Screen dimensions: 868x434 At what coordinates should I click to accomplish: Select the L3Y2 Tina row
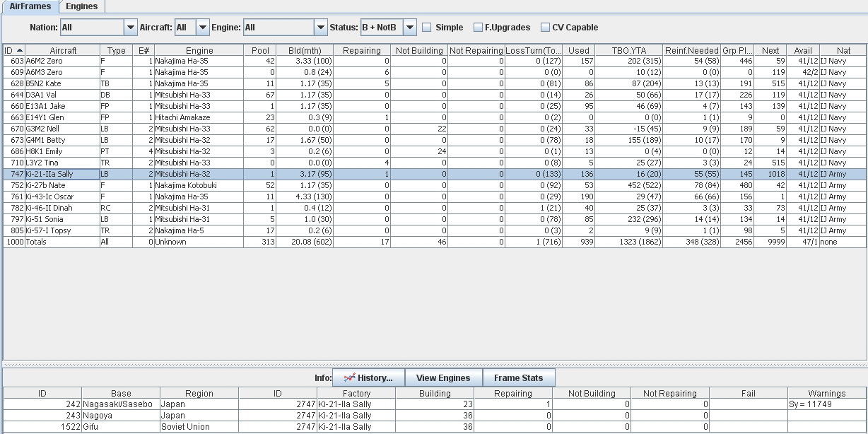[x=435, y=163]
